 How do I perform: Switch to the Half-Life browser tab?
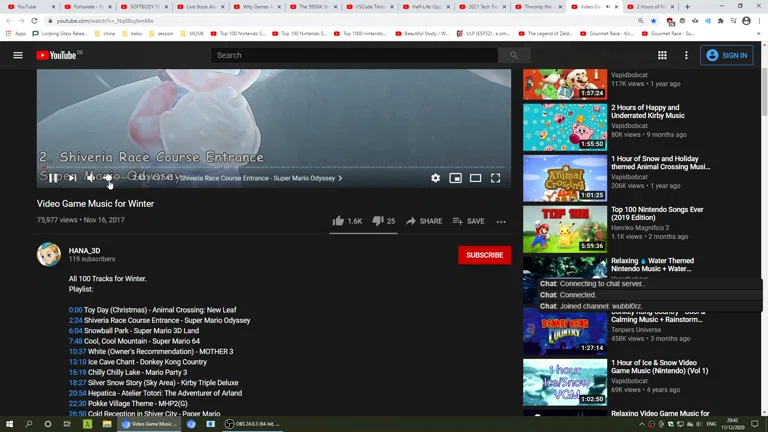tap(427, 7)
